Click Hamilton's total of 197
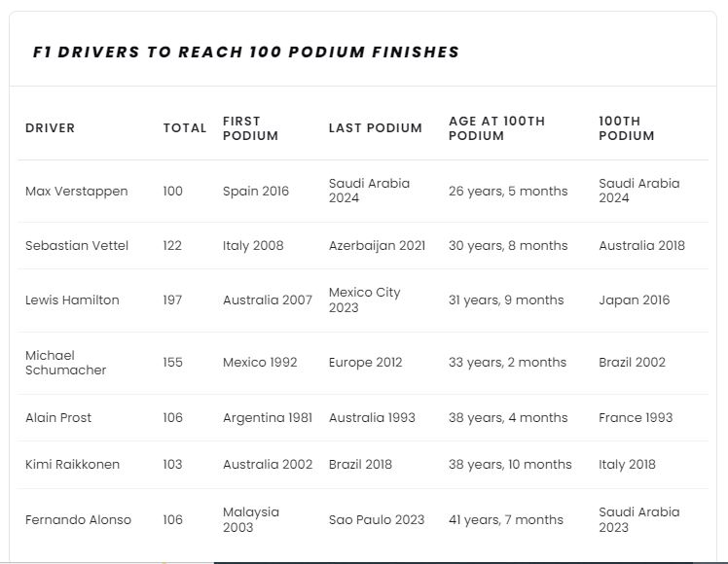Screen dimensions: 728x564 click(x=172, y=300)
